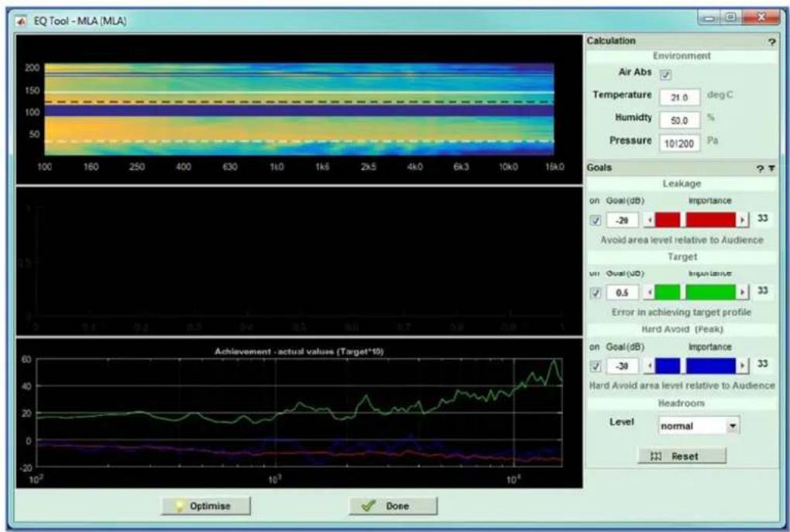The image size is (790, 532).
Task: Click the Done button
Action: [x=393, y=506]
